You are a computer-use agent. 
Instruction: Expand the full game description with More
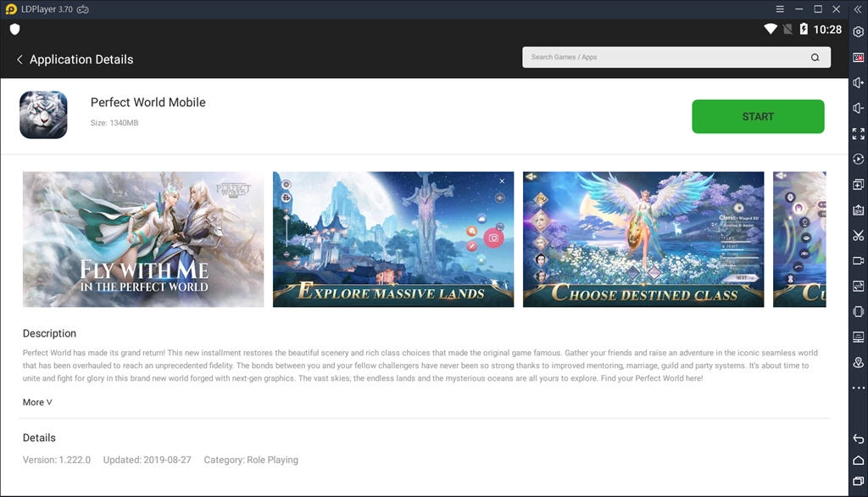tap(36, 401)
